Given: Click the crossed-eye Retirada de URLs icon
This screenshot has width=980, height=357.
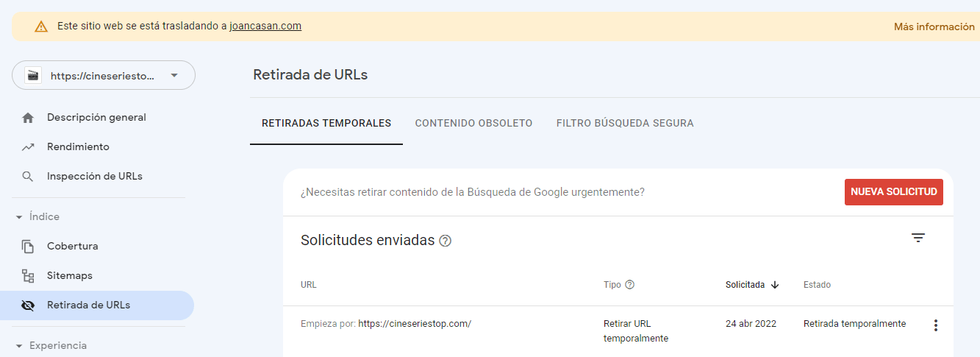Looking at the screenshot, I should click(28, 305).
